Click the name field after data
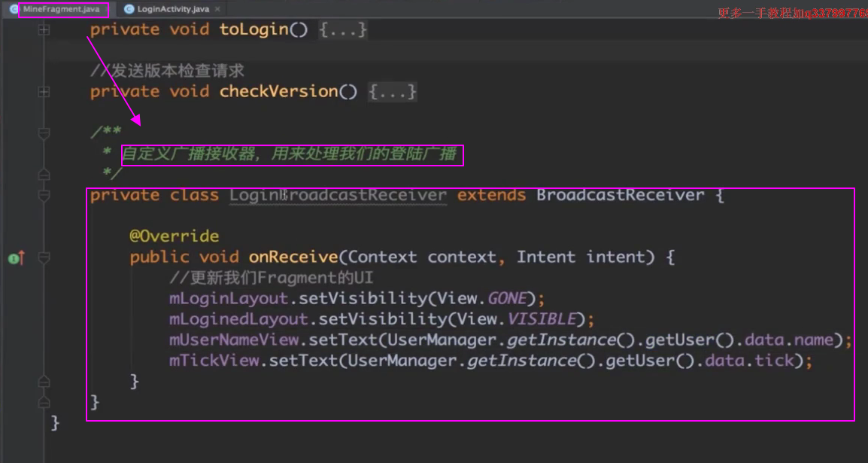 coord(813,340)
